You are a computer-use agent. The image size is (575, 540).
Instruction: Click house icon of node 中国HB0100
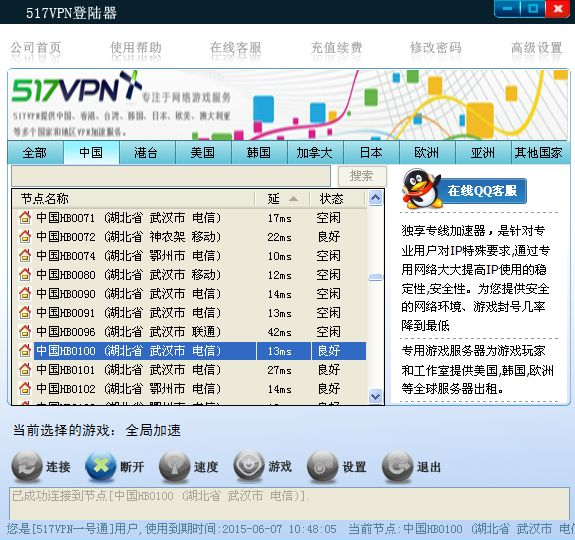(25, 351)
